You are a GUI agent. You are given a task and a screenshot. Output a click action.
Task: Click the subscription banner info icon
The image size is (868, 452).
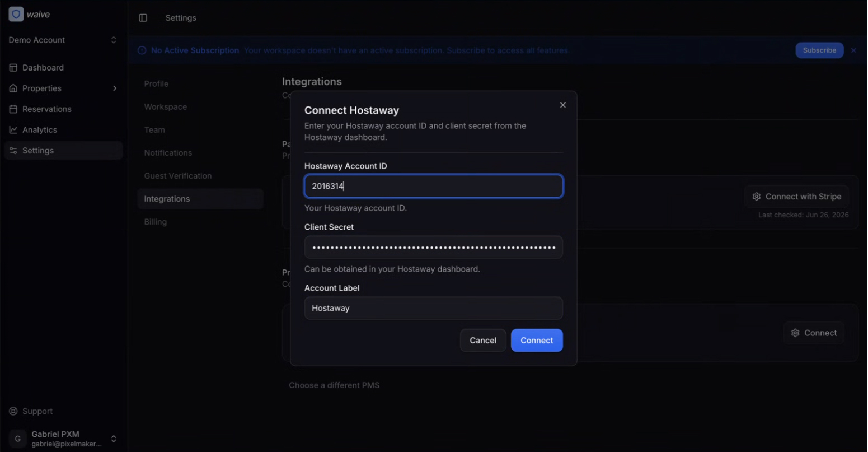(x=142, y=50)
